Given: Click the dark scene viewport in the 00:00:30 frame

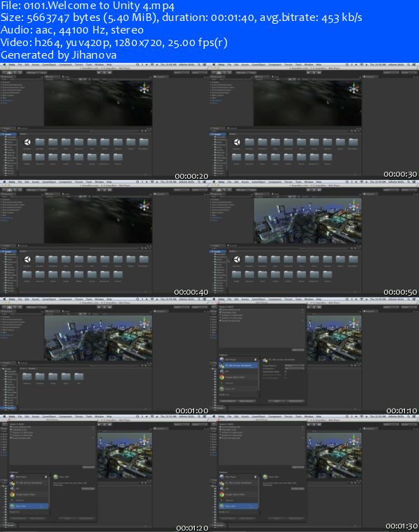Looking at the screenshot, I should [x=307, y=103].
